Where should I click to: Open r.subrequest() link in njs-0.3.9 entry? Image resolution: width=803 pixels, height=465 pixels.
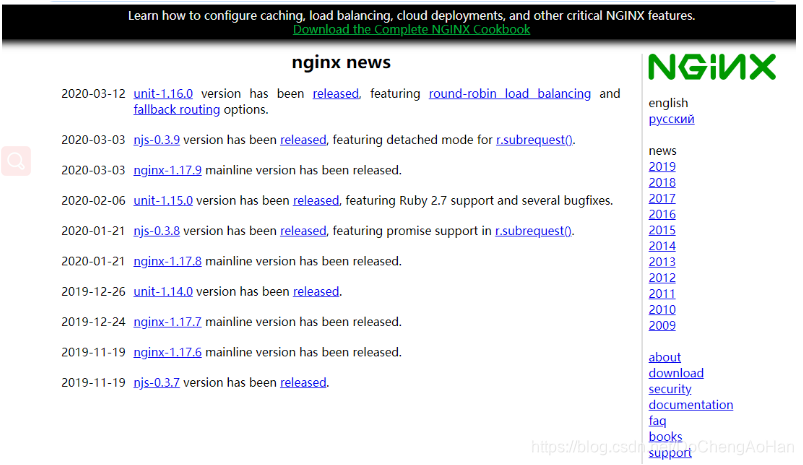coord(534,140)
